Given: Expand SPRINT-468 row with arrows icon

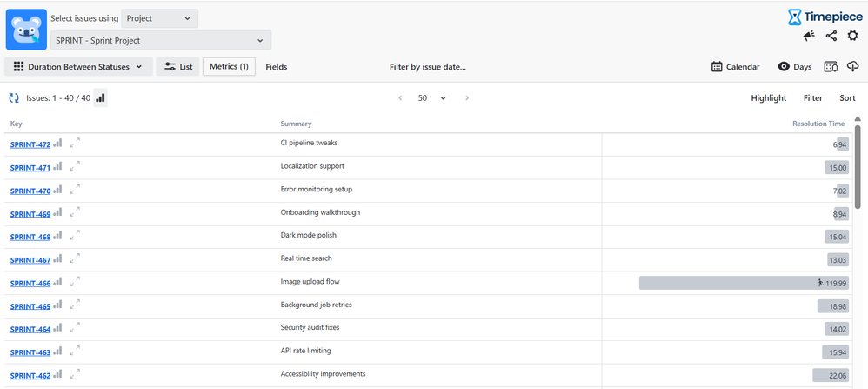Looking at the screenshot, I should tap(75, 236).
